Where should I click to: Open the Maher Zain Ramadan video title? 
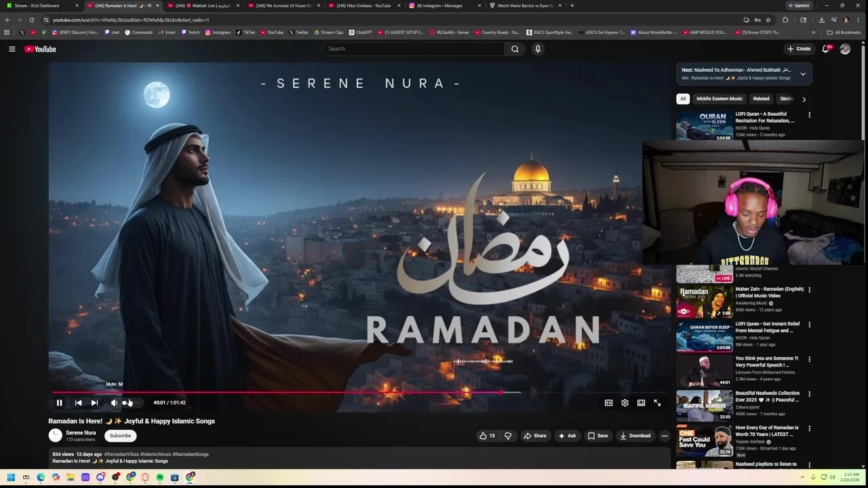point(769,292)
